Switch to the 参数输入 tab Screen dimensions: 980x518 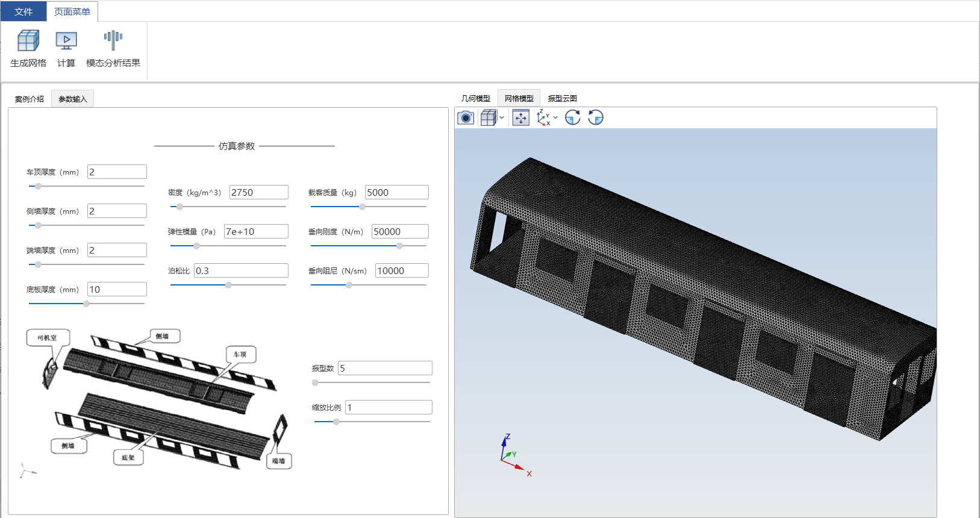(73, 99)
